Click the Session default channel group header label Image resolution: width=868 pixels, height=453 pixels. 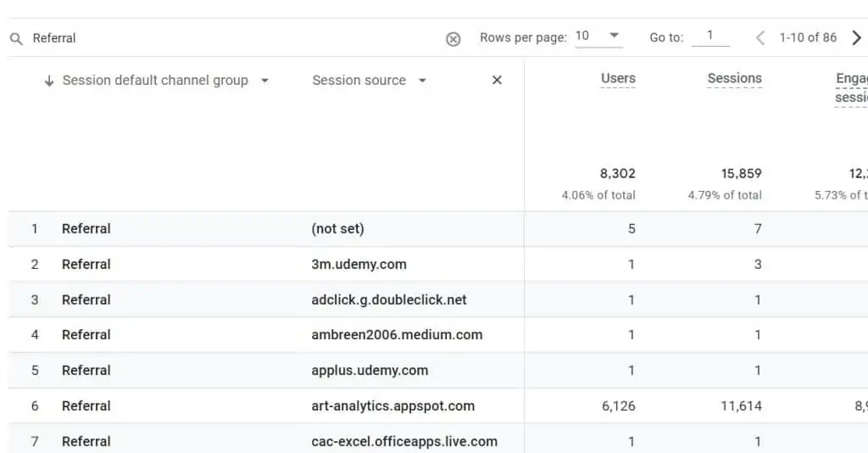pos(155,81)
